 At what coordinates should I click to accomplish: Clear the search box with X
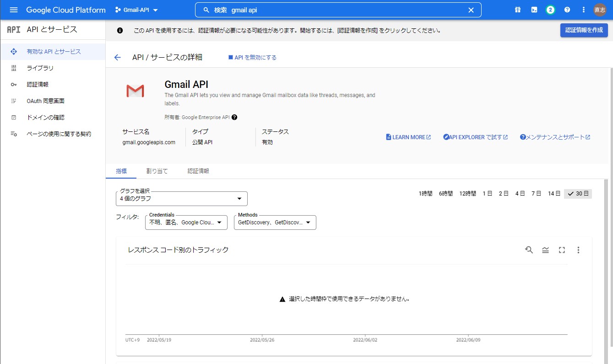click(471, 10)
